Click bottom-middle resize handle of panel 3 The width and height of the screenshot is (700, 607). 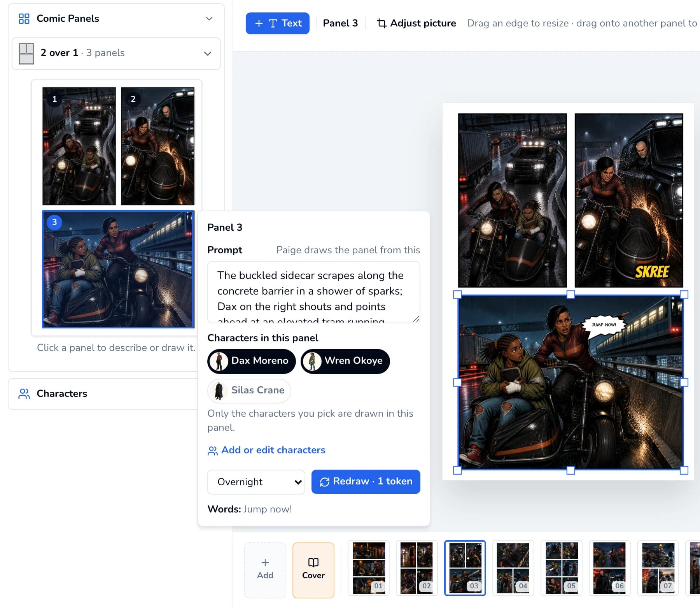(x=570, y=470)
